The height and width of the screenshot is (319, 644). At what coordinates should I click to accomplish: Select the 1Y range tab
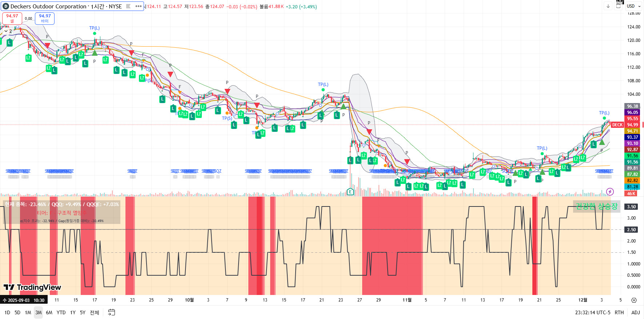pyautogui.click(x=73, y=312)
